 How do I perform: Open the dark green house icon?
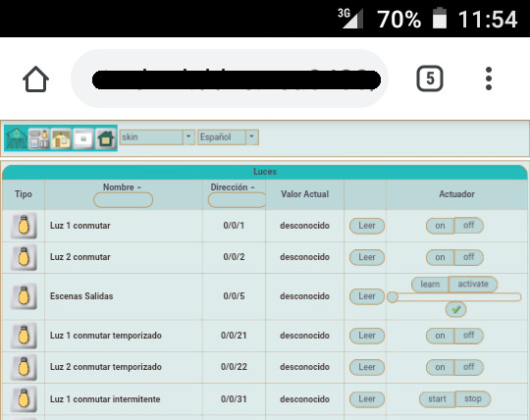coord(105,137)
